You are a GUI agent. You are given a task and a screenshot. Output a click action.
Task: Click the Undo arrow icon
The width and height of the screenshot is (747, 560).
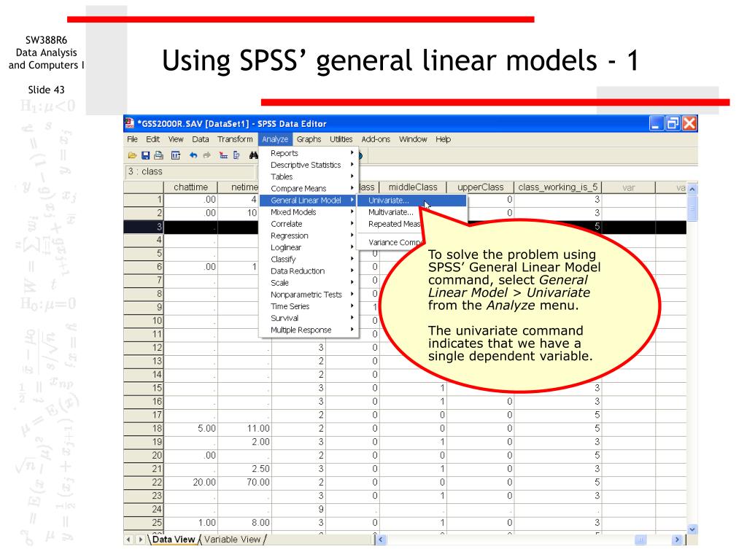click(193, 155)
